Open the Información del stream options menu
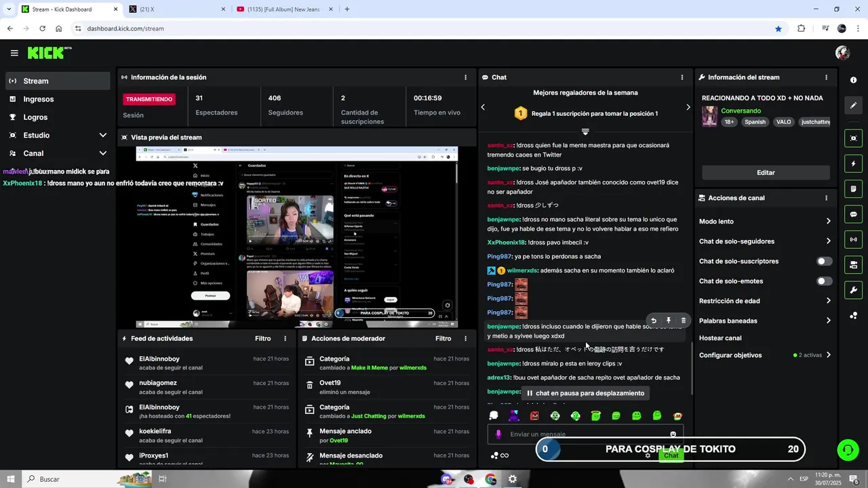 click(x=826, y=77)
